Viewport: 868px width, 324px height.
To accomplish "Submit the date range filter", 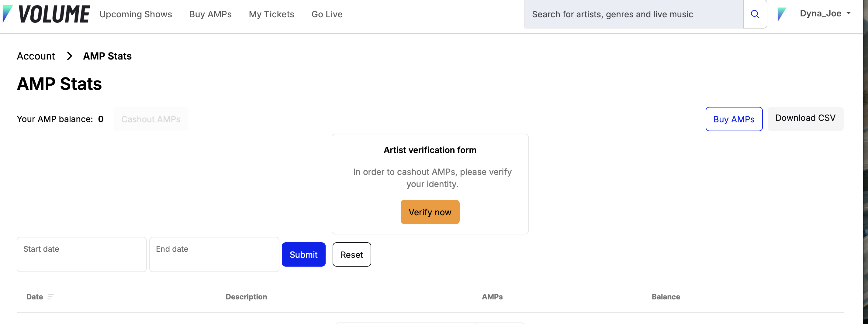I will coord(303,254).
